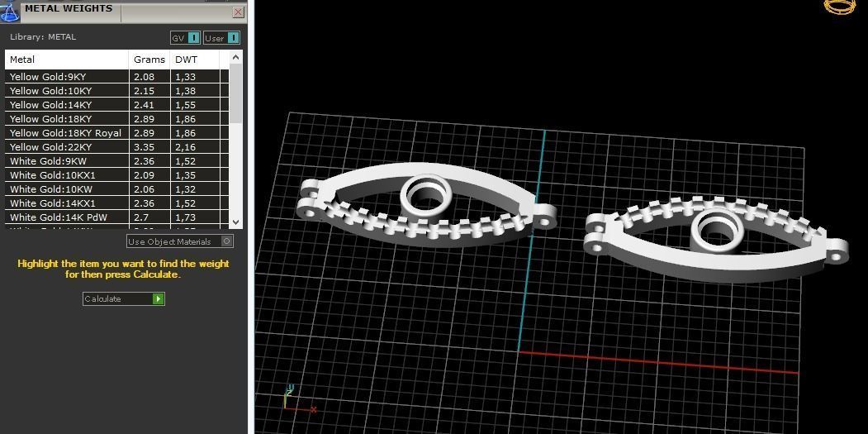Sort by the DWT column header
The height and width of the screenshot is (434, 868).
pyautogui.click(x=195, y=60)
